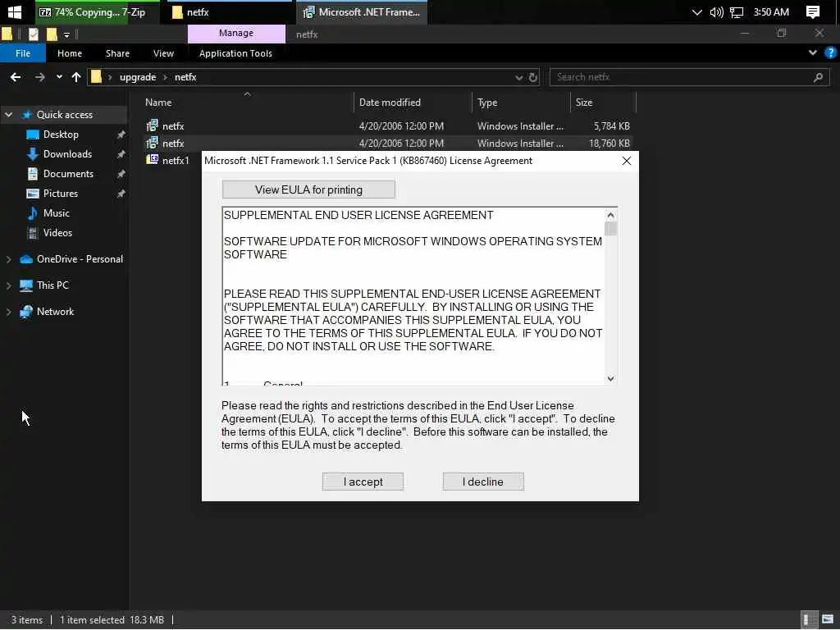This screenshot has width=840, height=630.
Task: Open Downloads in the navigation pane
Action: point(67,154)
